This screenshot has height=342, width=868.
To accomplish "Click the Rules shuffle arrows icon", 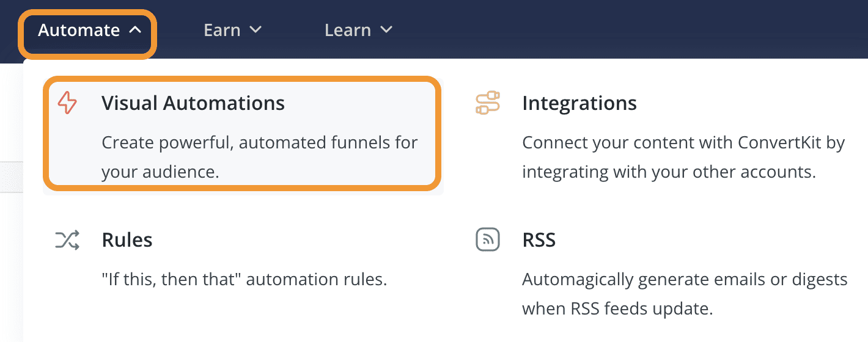I will pyautogui.click(x=67, y=241).
